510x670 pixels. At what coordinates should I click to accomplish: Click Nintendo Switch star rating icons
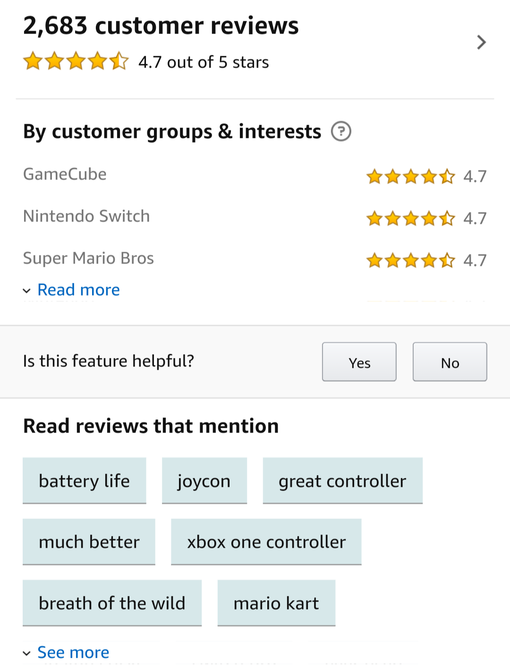pos(410,218)
